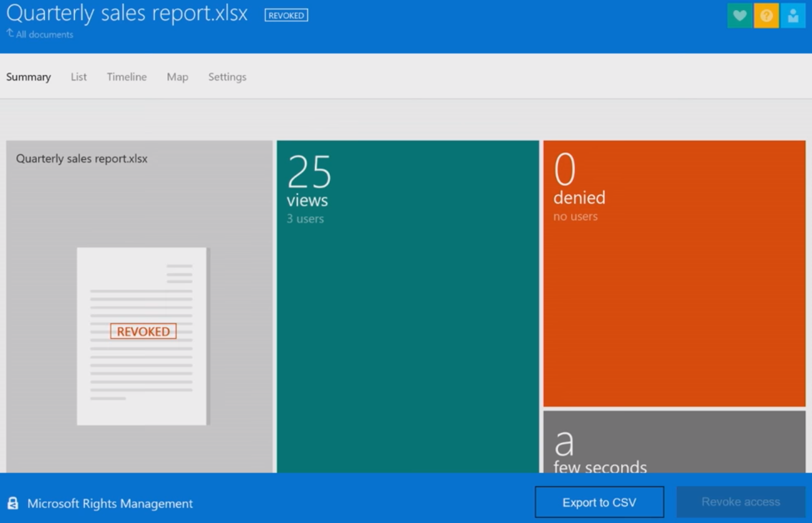Click the REVOKED stamp on document preview
Image resolution: width=812 pixels, height=523 pixels.
click(x=143, y=332)
